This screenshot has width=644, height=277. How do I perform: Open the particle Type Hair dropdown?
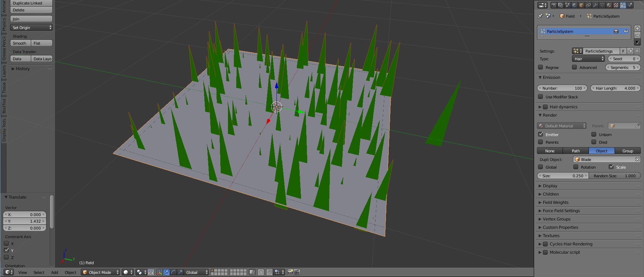(588, 59)
